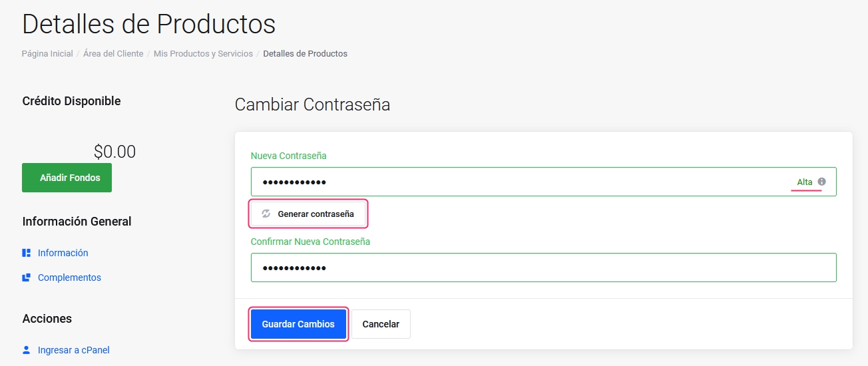This screenshot has height=366, width=868.
Task: Click the Detalles de Productos breadcrumb item
Action: [x=305, y=53]
